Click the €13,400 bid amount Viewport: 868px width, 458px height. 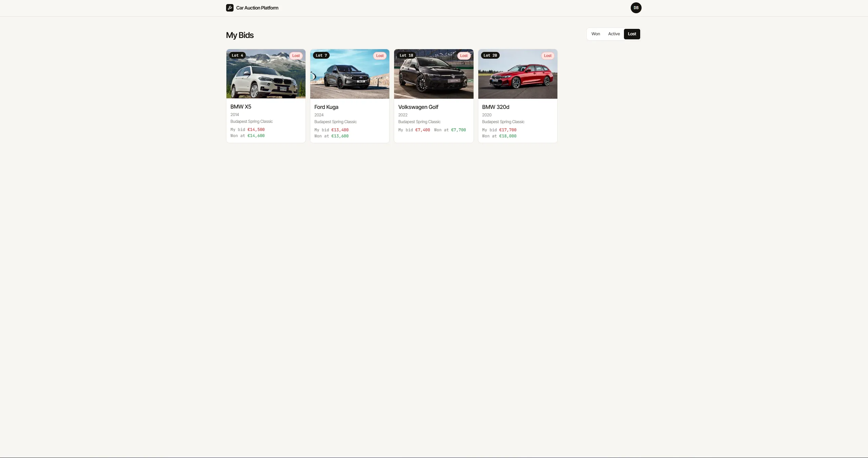[x=340, y=130]
